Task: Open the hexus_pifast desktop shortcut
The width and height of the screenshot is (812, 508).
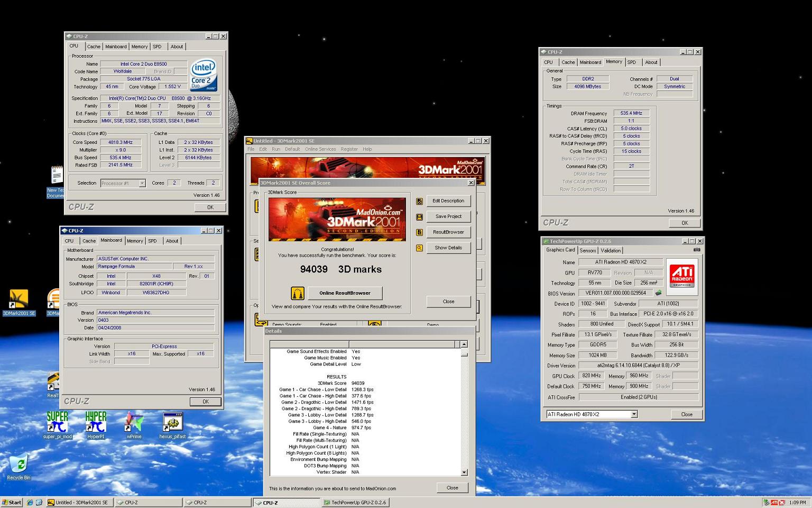Action: (172, 425)
